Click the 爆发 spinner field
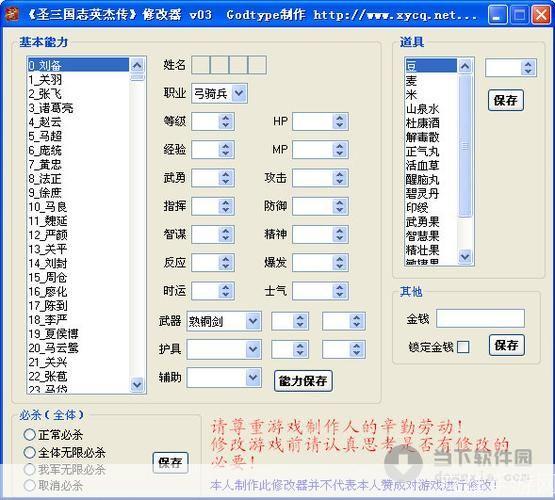 click(x=320, y=263)
